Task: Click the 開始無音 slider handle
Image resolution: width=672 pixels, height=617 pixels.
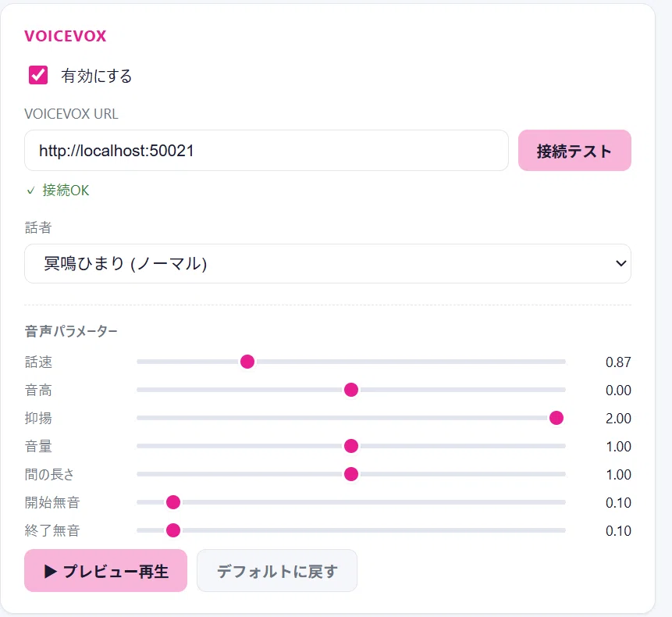Action: 173,502
